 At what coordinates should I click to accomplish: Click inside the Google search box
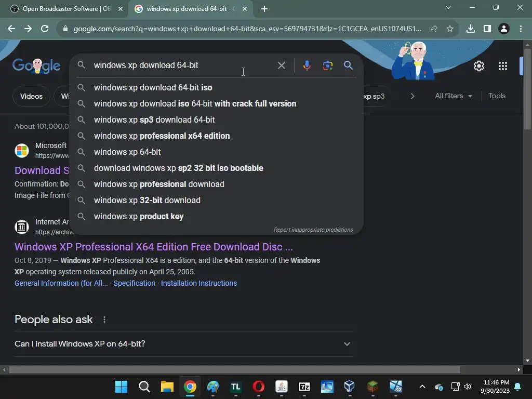(183, 65)
